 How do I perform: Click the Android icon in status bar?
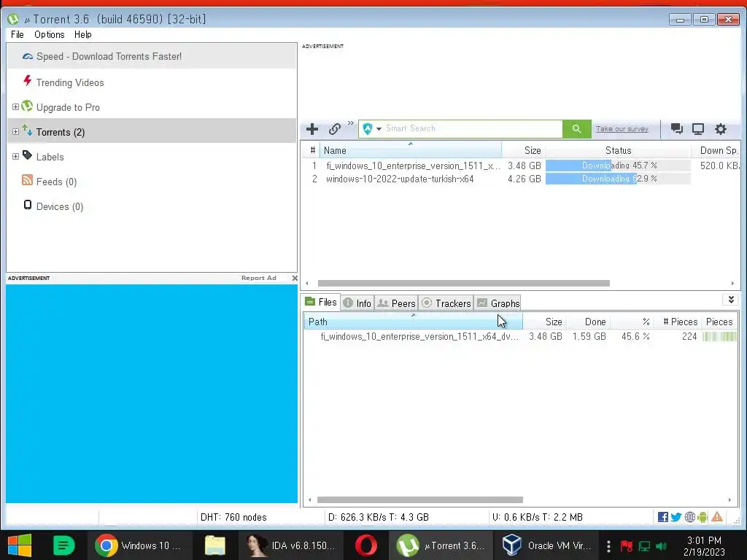click(703, 517)
